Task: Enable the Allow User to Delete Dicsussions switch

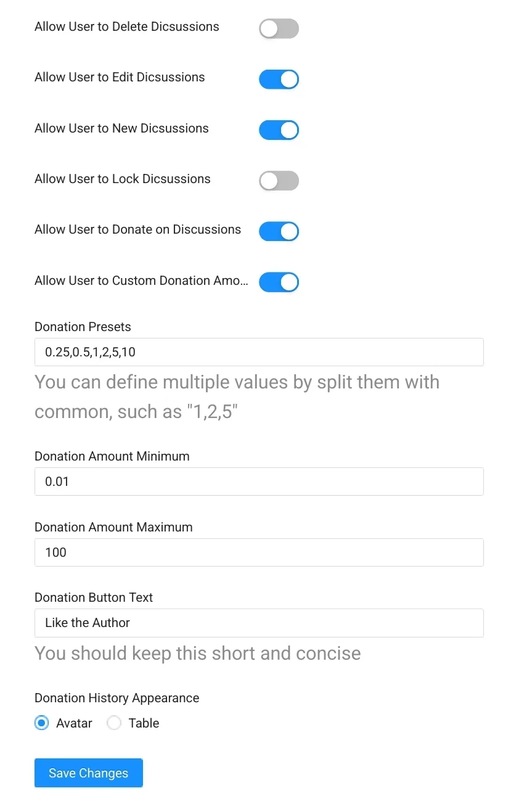Action: (279, 28)
